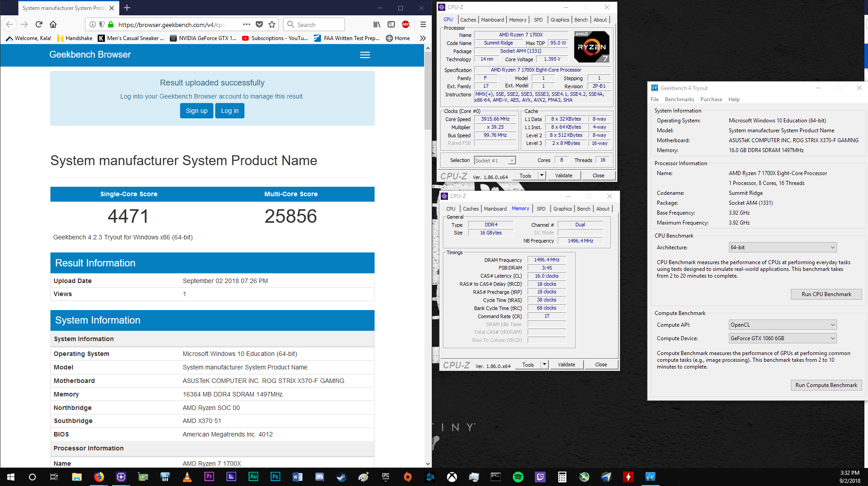Viewport: 868px width, 486px height.
Task: Open Subscriptions - YouTube bookmark
Action: tap(275, 38)
